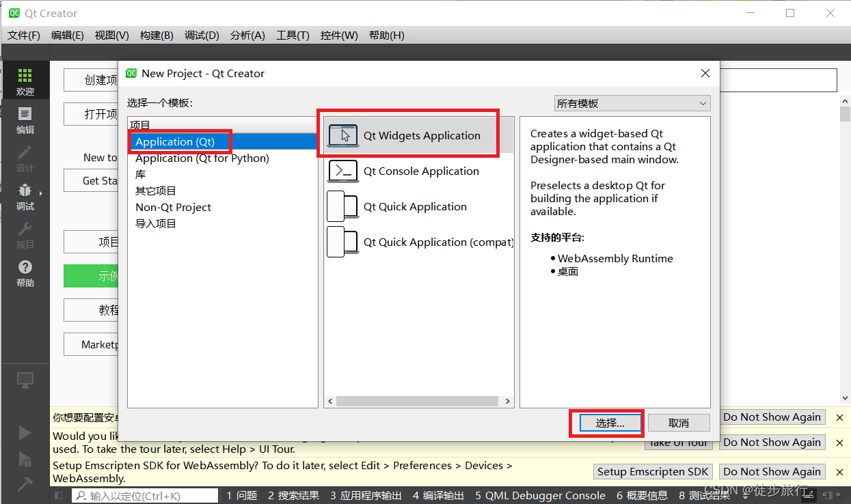Click the template list horizontal scrollbar

417,402
